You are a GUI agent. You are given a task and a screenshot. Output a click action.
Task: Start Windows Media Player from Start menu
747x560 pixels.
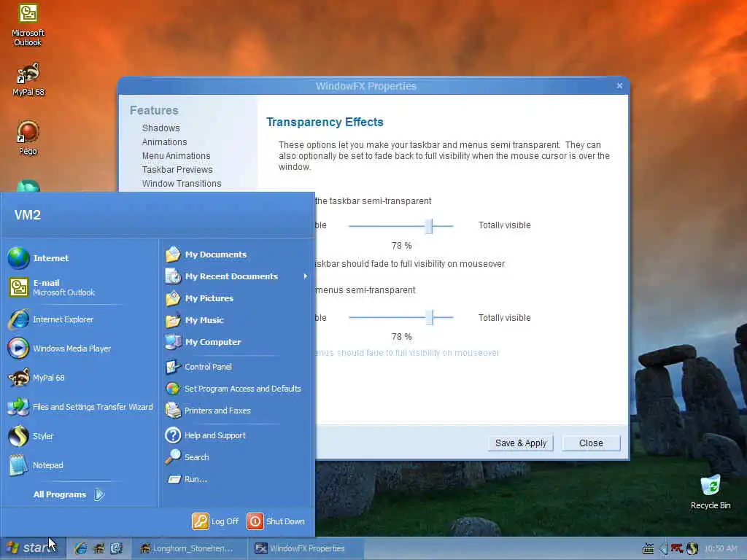(x=60, y=349)
